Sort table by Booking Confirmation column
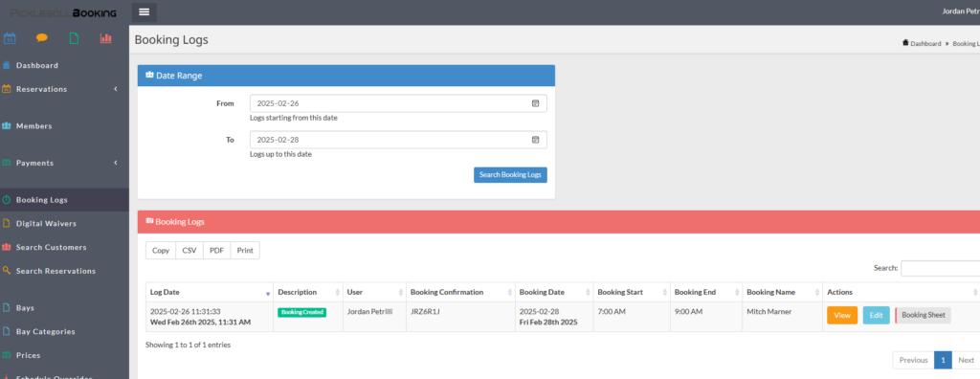Viewport: 980px width, 379px height. click(x=460, y=292)
